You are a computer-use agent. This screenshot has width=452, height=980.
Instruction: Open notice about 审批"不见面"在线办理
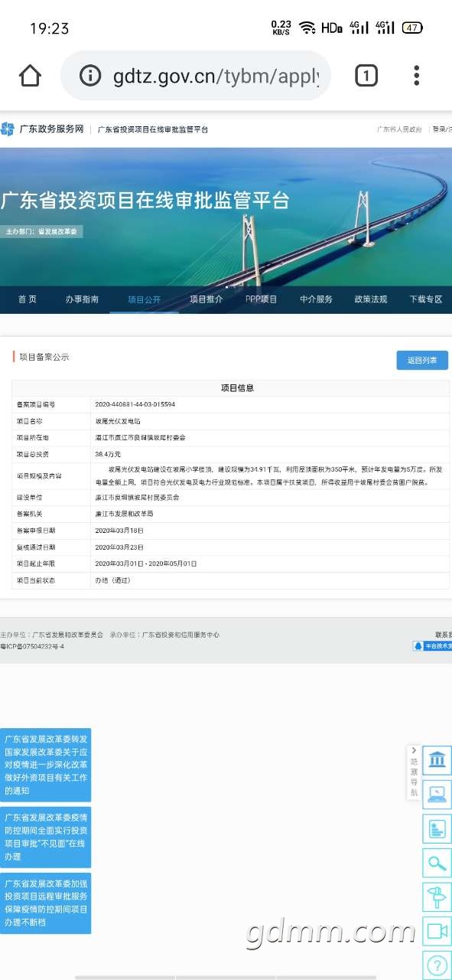46,837
